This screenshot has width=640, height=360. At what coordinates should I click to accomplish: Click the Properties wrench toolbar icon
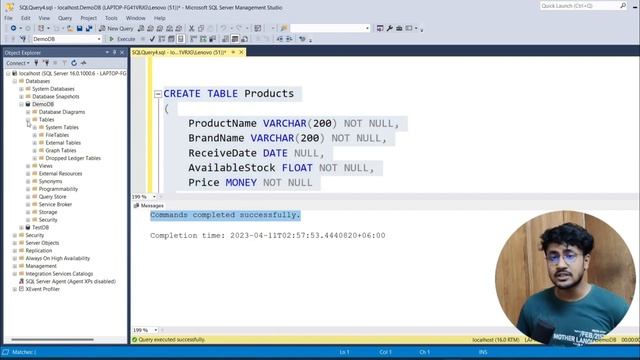click(x=389, y=28)
